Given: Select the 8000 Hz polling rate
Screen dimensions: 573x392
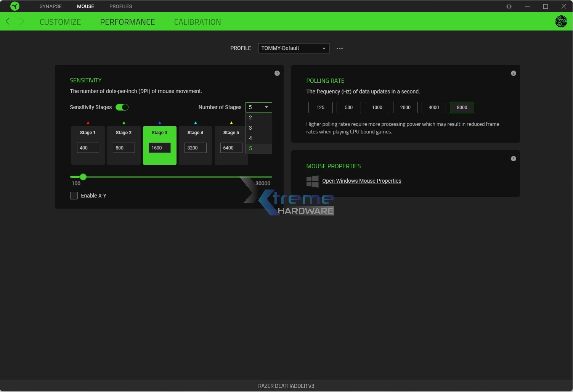Looking at the screenshot, I should click(x=462, y=108).
